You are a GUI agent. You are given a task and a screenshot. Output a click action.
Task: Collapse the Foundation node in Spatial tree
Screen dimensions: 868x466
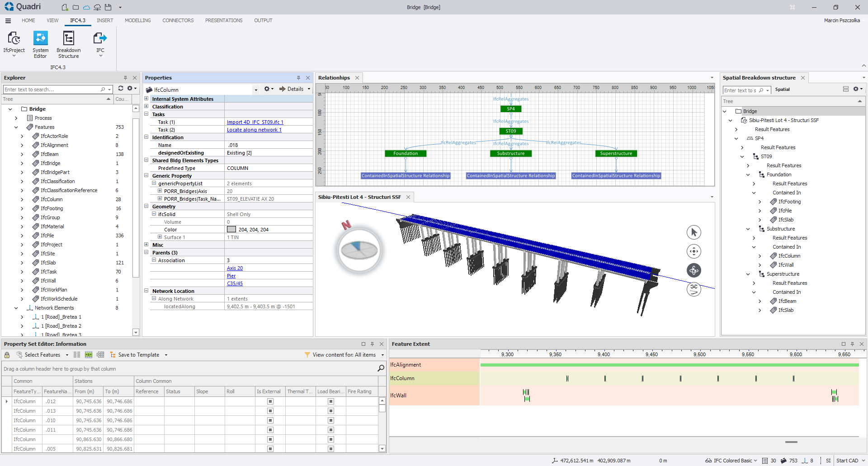[748, 174]
